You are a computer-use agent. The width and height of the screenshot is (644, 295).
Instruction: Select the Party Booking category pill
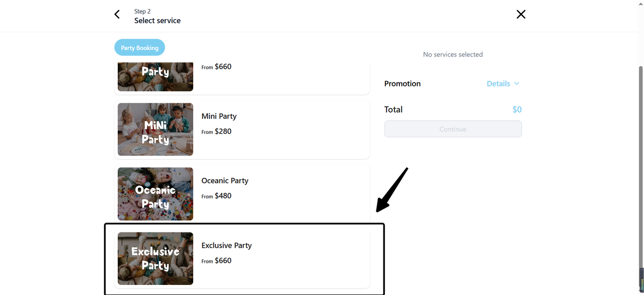point(139,48)
